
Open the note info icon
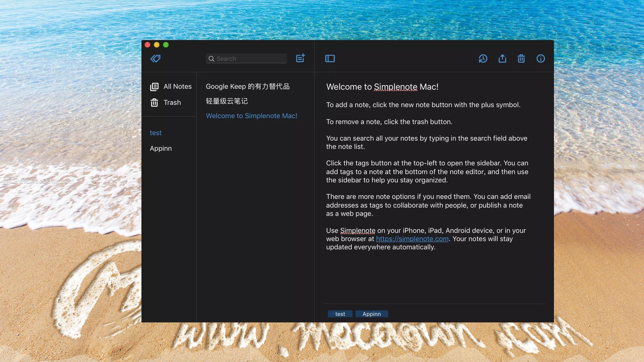coord(541,59)
